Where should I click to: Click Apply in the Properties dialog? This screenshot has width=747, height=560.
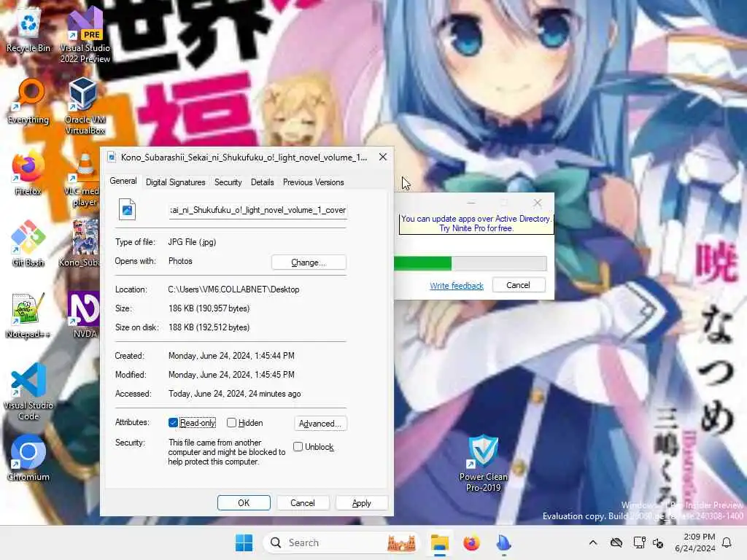pyautogui.click(x=362, y=503)
